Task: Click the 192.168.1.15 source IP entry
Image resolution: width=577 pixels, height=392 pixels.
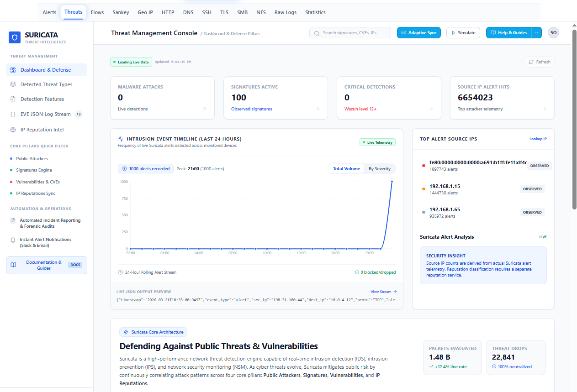Action: (x=483, y=189)
